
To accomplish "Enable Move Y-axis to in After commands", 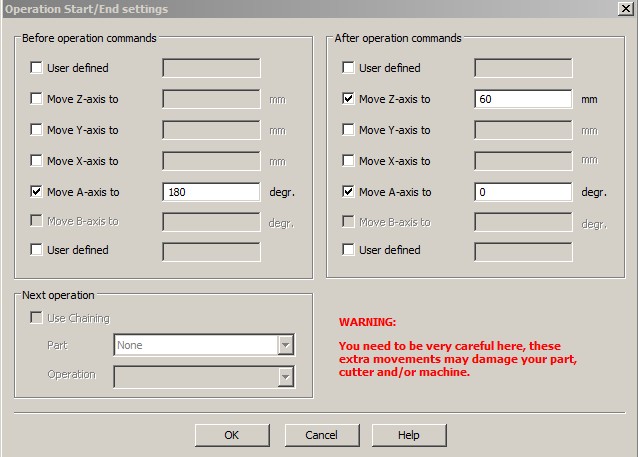I will (x=349, y=130).
